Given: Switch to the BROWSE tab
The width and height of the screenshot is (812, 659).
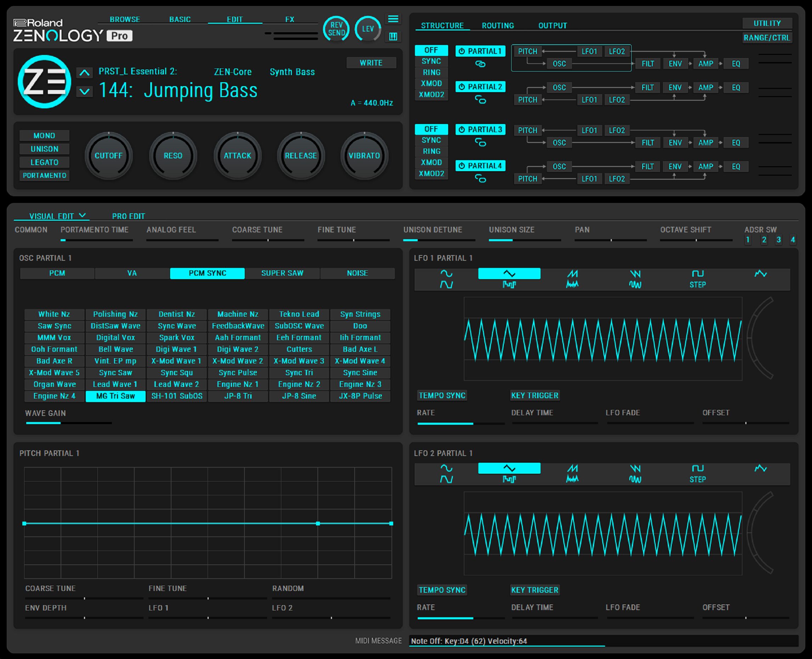Looking at the screenshot, I should [x=125, y=19].
